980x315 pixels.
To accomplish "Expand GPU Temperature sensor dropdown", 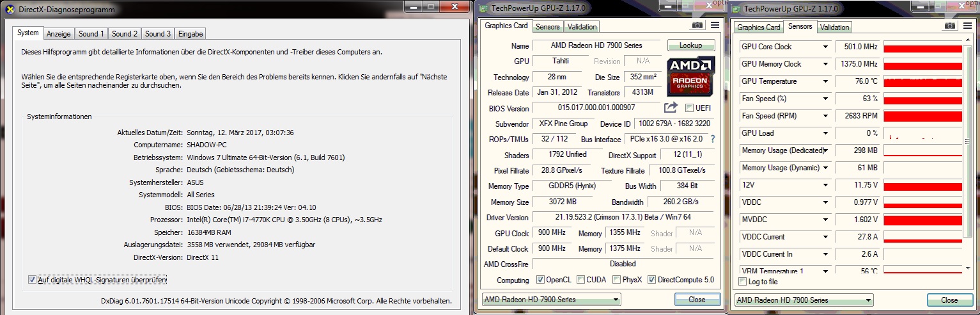I will [825, 81].
